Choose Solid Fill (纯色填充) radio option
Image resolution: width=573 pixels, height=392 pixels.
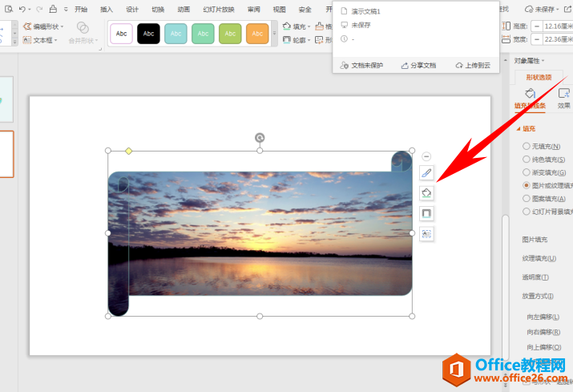coord(526,159)
